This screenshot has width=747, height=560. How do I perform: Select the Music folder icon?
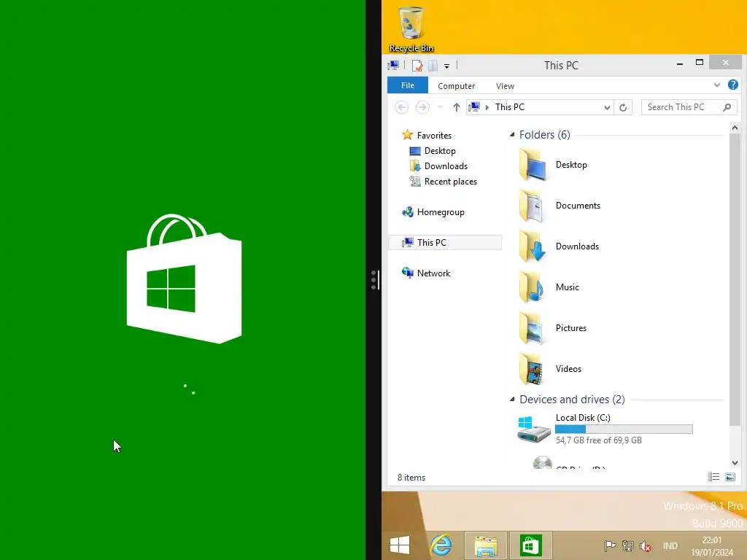(533, 287)
